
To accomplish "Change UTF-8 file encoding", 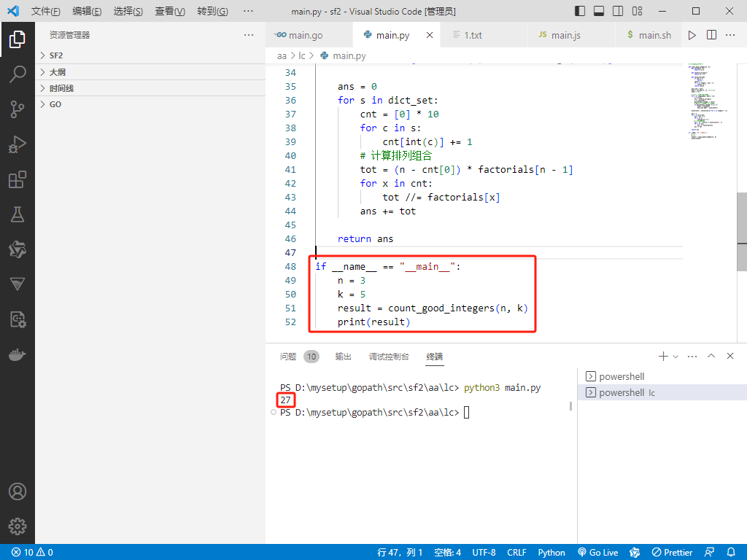I will [x=484, y=553].
